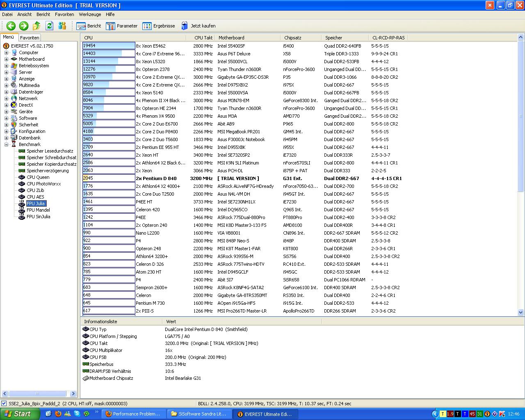Select the Anzeige icon in the tree
This screenshot has width=525, height=420.
point(14,79)
